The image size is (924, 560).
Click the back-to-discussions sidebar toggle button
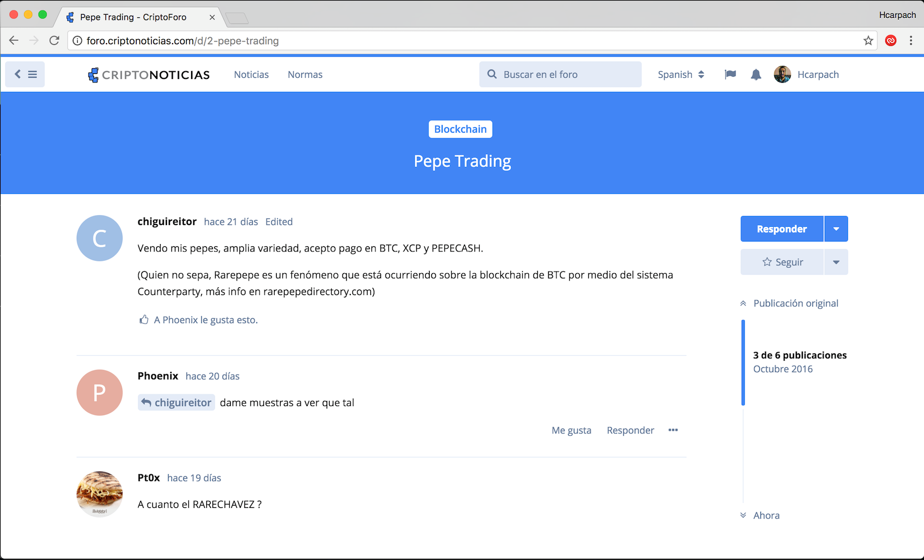click(x=25, y=74)
